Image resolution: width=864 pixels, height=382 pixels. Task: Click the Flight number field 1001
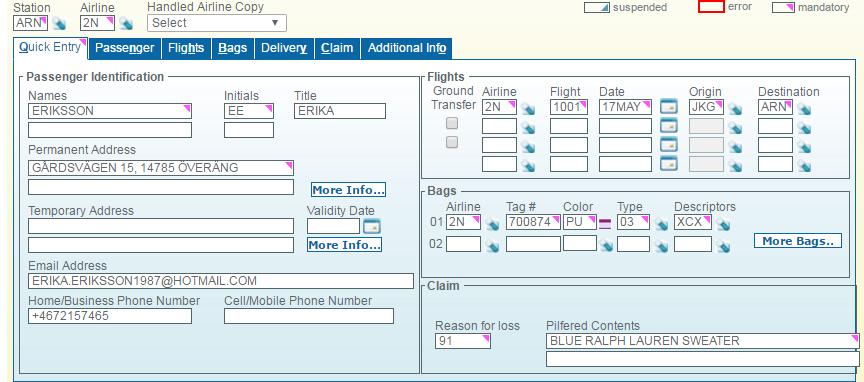[569, 107]
